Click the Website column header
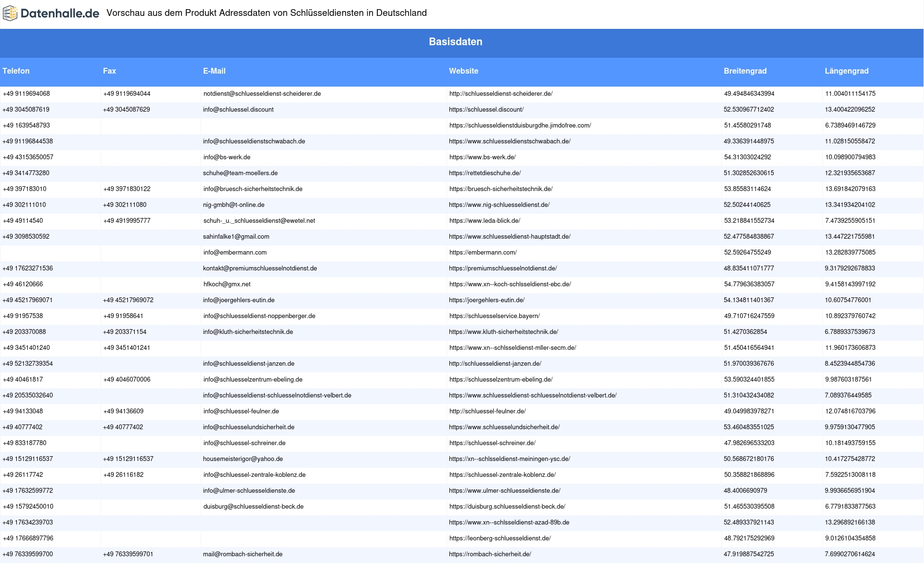Screen dimensions: 924x563 [463, 71]
